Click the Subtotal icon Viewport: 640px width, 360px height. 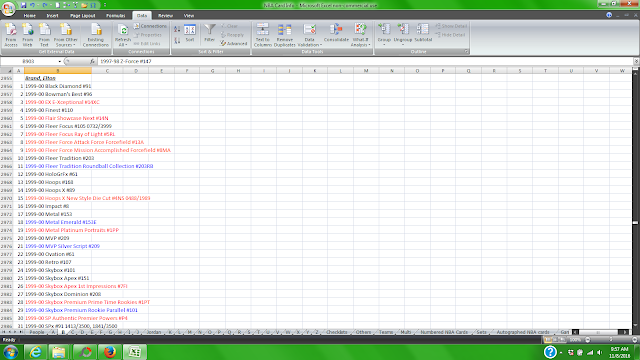point(423,33)
